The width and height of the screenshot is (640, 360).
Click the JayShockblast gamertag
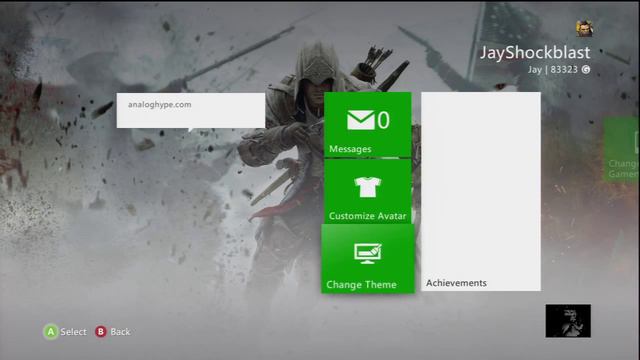535,52
